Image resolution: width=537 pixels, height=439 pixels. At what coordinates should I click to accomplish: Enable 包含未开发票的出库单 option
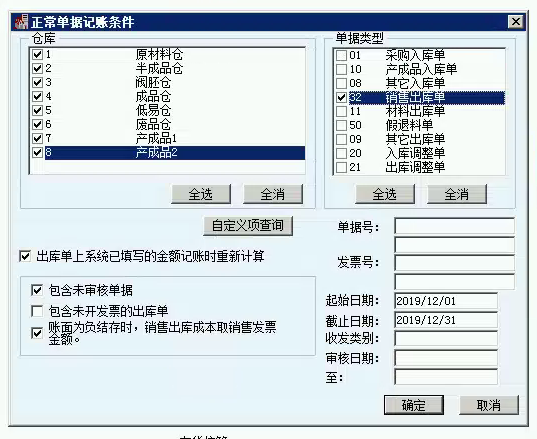pyautogui.click(x=37, y=311)
